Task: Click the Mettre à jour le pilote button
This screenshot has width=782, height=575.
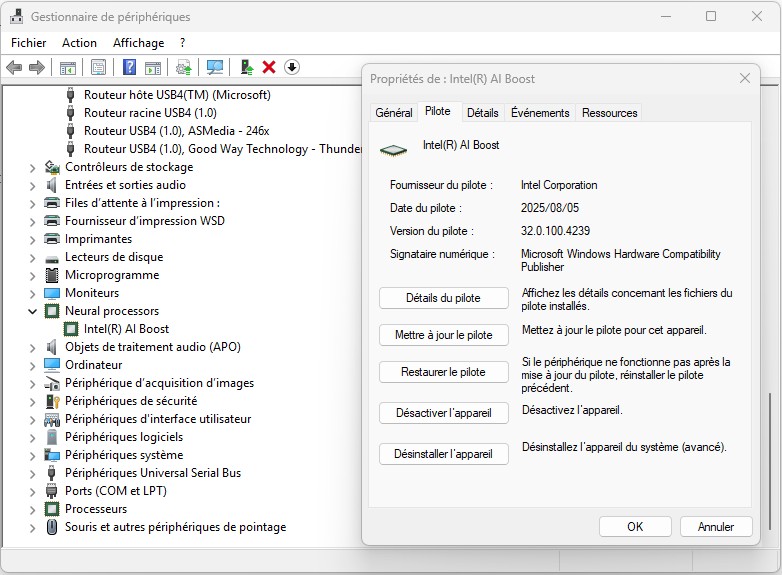Action: (x=444, y=335)
